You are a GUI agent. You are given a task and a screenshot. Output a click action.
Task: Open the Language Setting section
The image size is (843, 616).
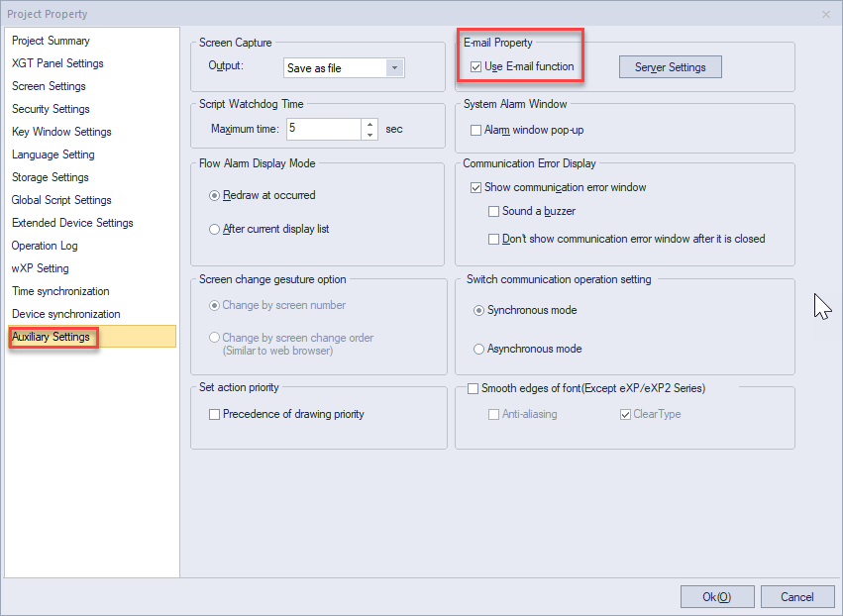(x=52, y=154)
